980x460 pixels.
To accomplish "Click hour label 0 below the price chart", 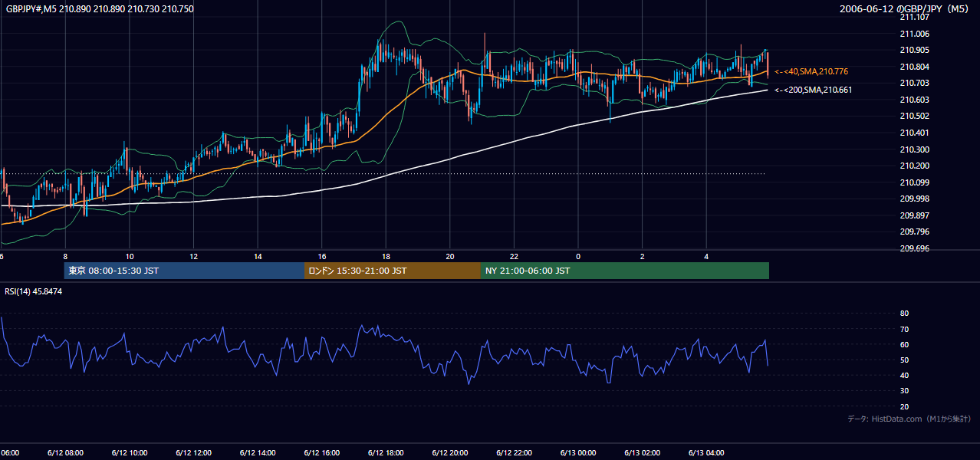I will (x=578, y=257).
